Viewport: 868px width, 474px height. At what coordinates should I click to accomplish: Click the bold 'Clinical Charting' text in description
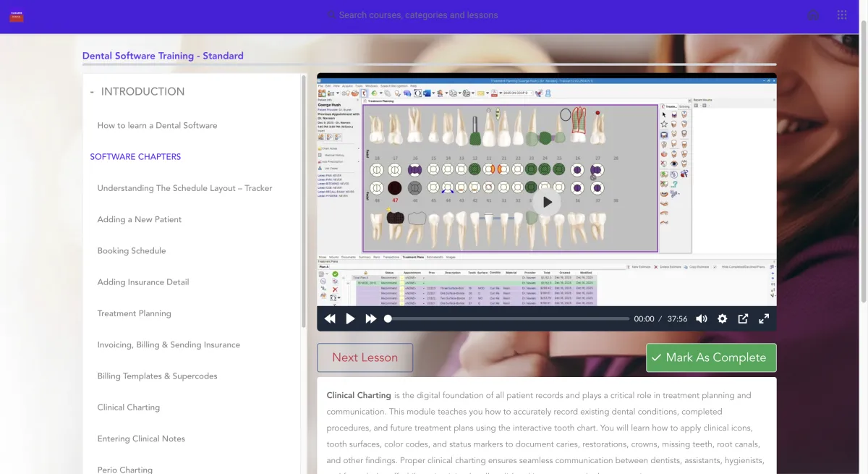tap(359, 395)
